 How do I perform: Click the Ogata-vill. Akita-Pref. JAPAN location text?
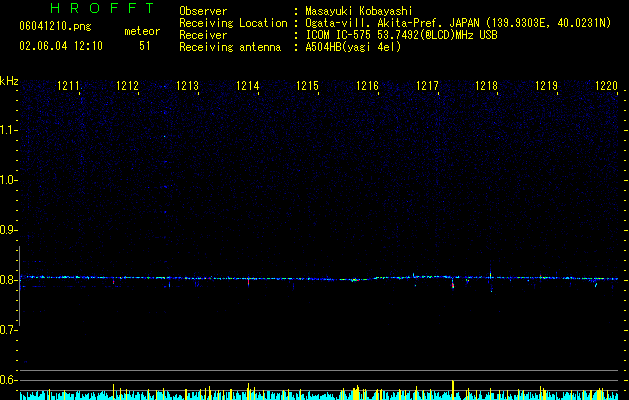point(458,23)
